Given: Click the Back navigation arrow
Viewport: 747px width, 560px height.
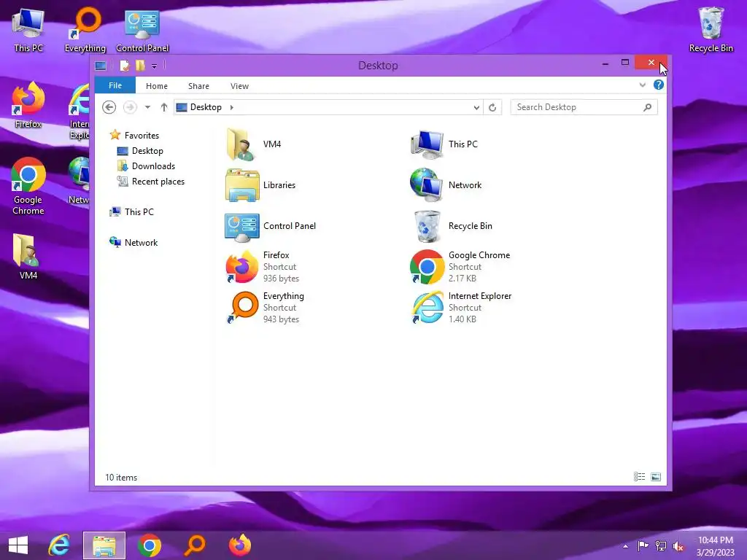Looking at the screenshot, I should tap(109, 107).
